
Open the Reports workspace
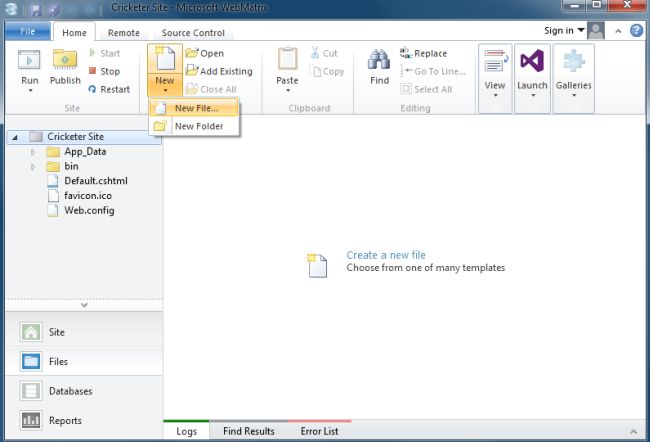85,420
